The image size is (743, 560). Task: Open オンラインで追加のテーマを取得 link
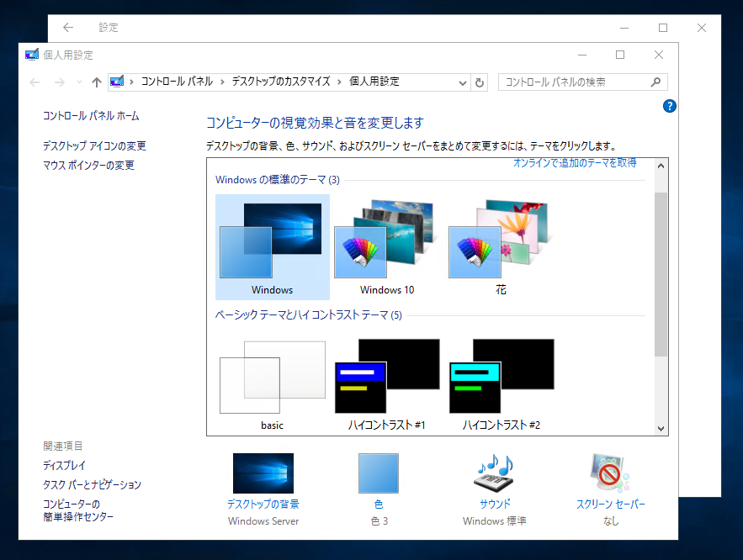pos(575,163)
